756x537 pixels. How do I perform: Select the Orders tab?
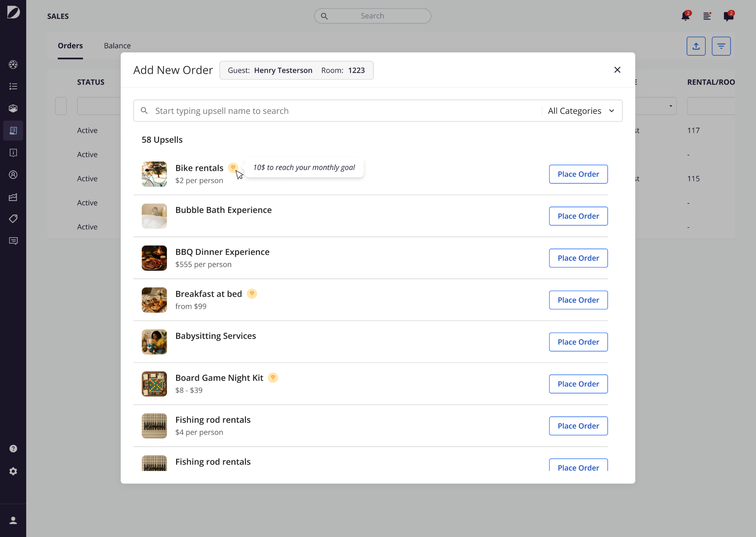70,46
